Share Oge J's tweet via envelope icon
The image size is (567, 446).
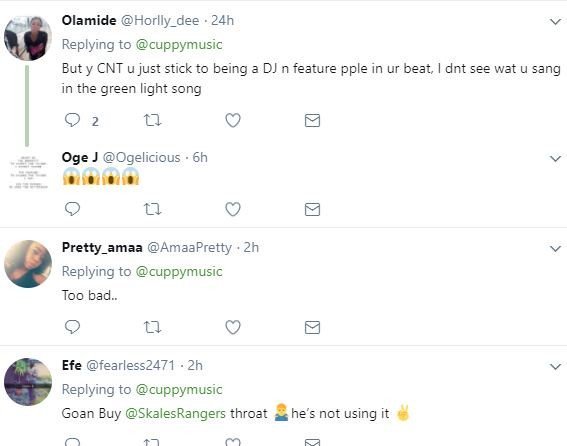[312, 209]
